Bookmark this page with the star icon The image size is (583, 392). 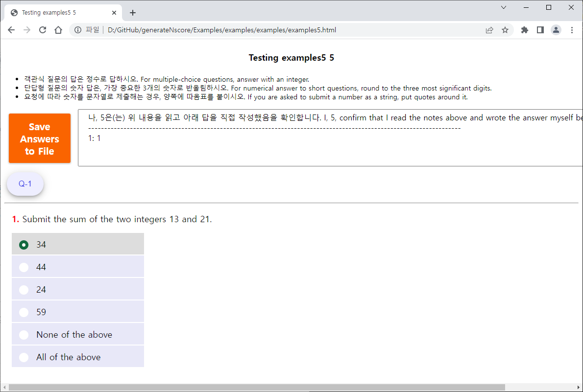coord(505,30)
